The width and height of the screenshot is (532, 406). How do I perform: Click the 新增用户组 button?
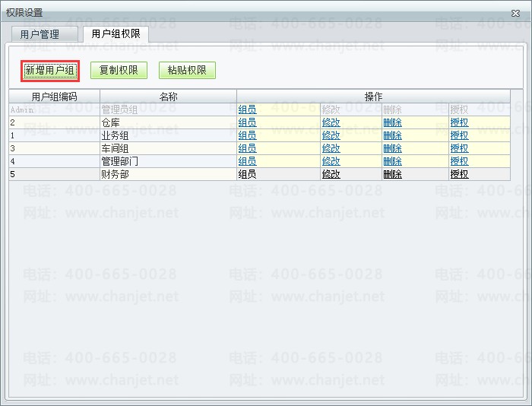click(50, 71)
